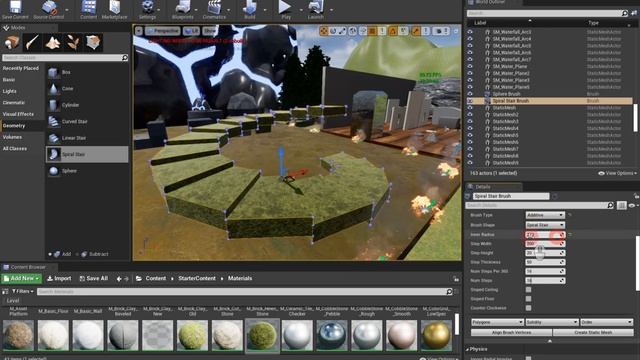
Task: Click the Launch toolbar icon
Action: 316,9
